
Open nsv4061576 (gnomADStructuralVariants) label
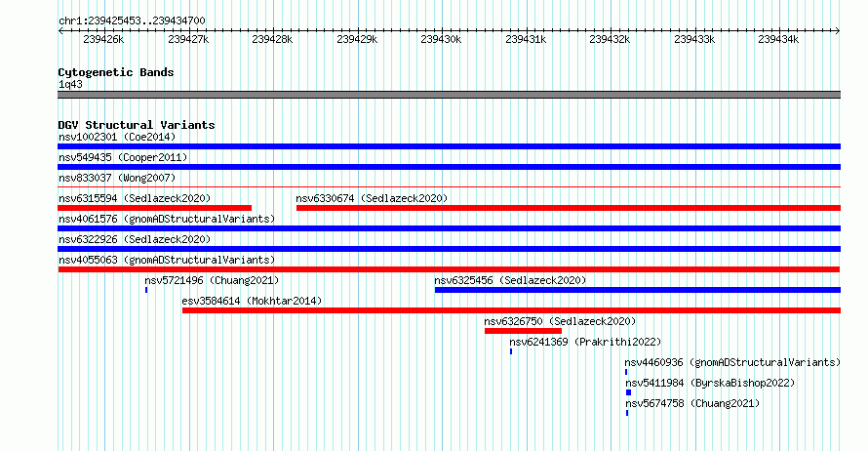point(167,219)
